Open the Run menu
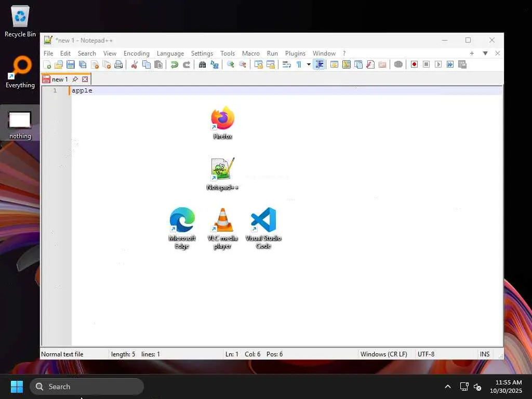Screen dimensions: 532x399 tap(272, 54)
